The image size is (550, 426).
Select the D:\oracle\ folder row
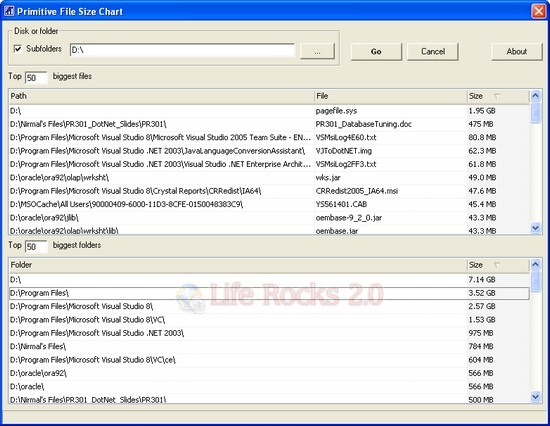coord(269,386)
